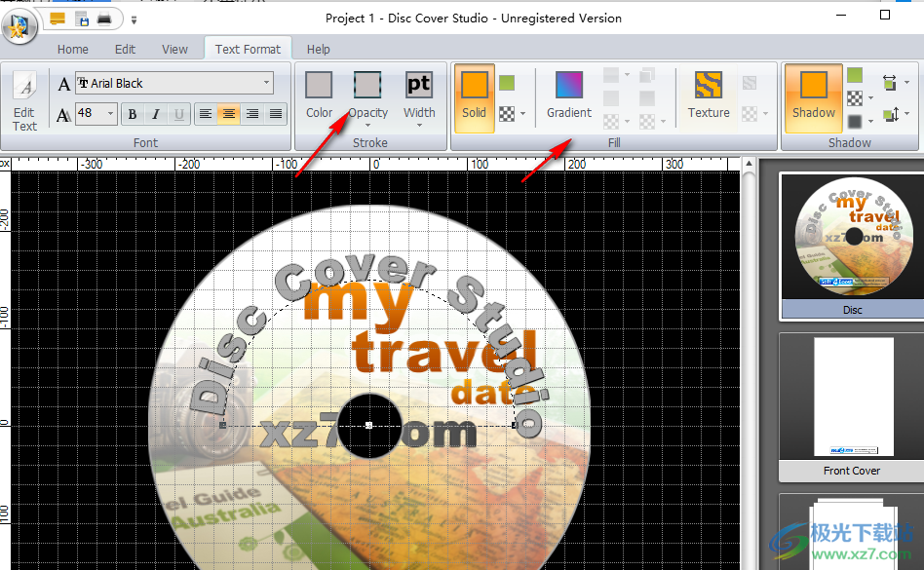The width and height of the screenshot is (924, 570).
Task: Click the Edit Text button
Action: [24, 100]
